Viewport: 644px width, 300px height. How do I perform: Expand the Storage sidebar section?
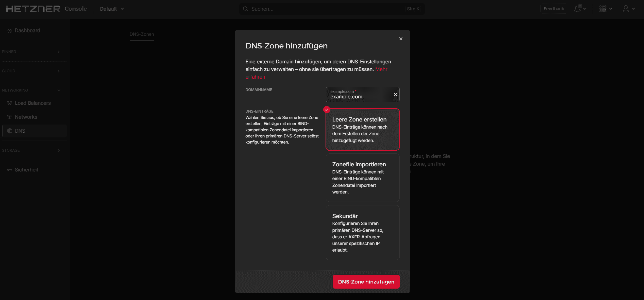coord(59,150)
